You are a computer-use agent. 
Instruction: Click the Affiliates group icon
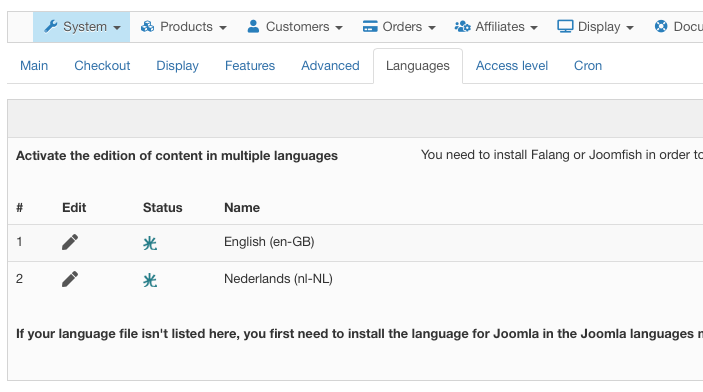coord(462,26)
